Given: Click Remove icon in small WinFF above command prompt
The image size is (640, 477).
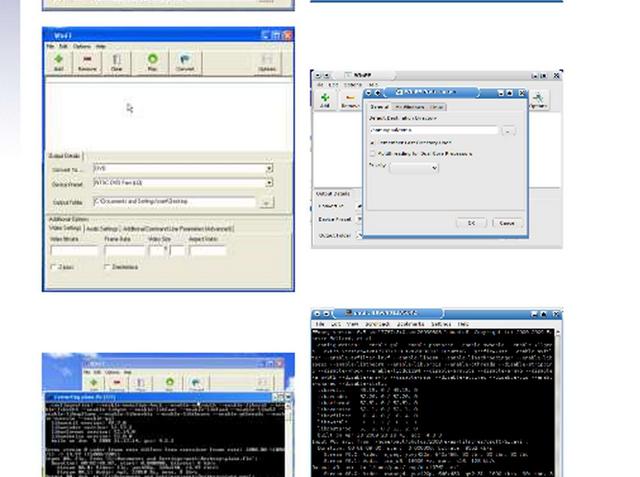Looking at the screenshot, I should [116, 384].
